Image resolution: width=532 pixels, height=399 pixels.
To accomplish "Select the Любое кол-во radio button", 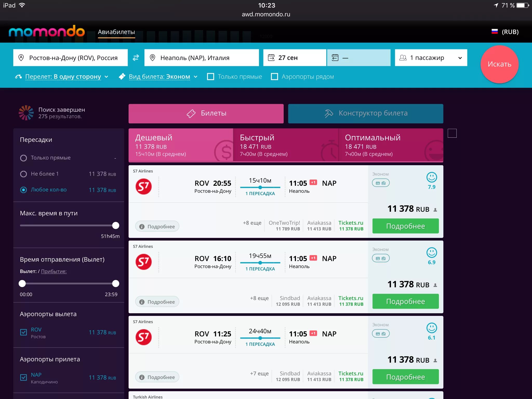I will pyautogui.click(x=23, y=190).
